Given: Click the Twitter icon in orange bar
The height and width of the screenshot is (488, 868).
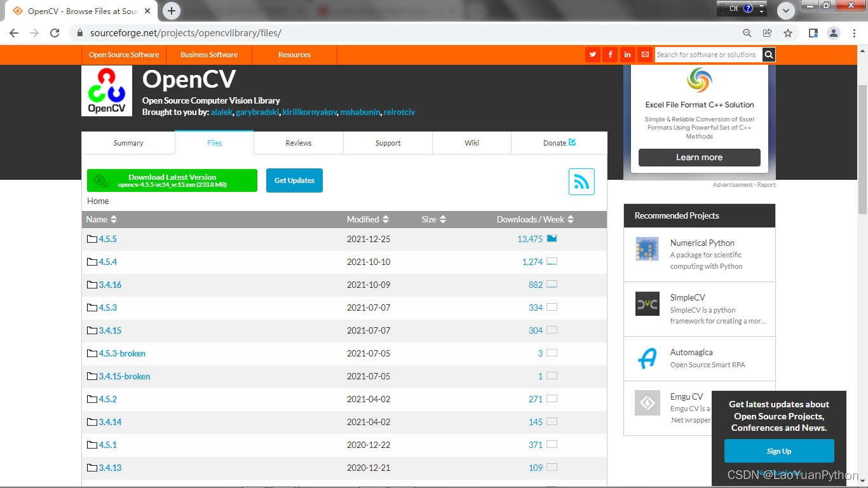Looking at the screenshot, I should coord(593,55).
